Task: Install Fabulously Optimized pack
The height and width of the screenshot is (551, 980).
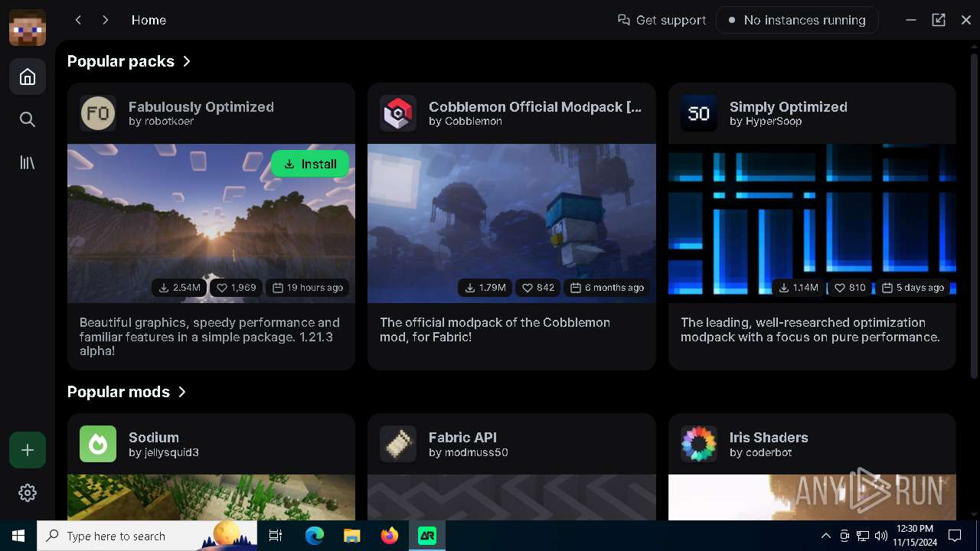Action: tap(310, 164)
